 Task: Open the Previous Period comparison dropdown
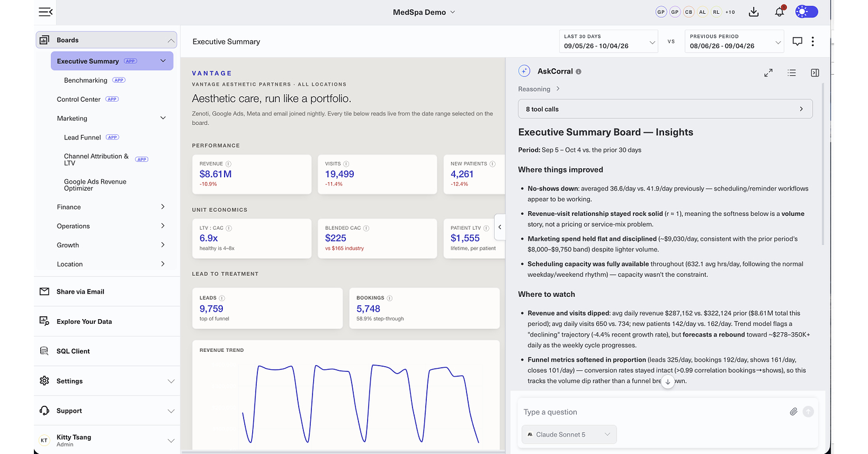(734, 41)
